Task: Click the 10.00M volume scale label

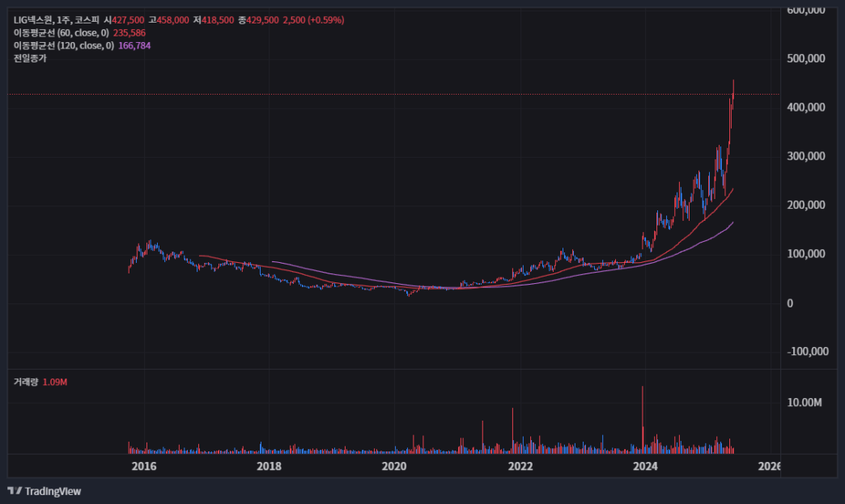Action: click(x=804, y=402)
